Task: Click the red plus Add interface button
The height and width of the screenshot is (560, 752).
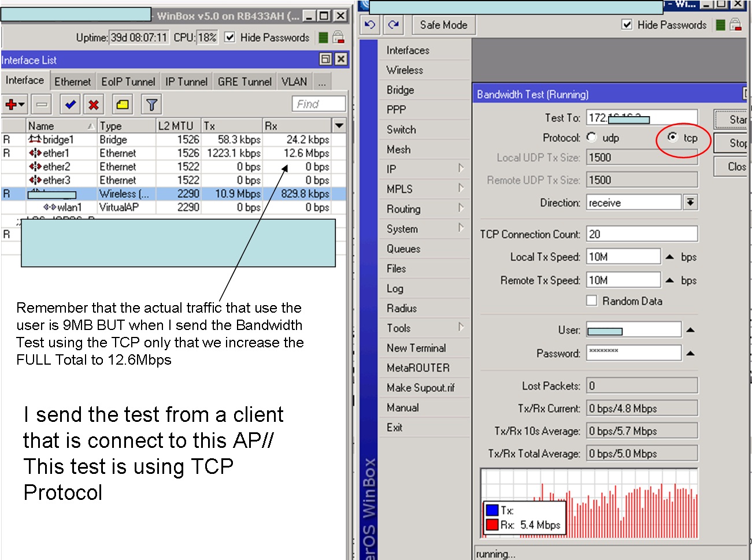Action: (x=14, y=105)
